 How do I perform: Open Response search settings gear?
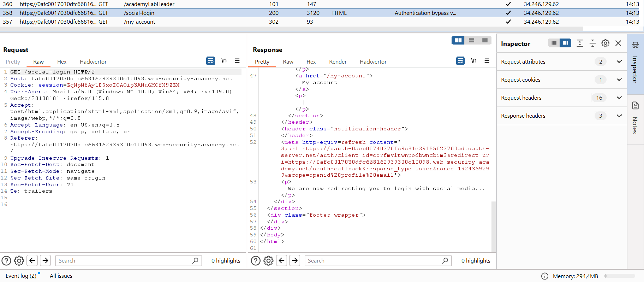[x=268, y=261]
